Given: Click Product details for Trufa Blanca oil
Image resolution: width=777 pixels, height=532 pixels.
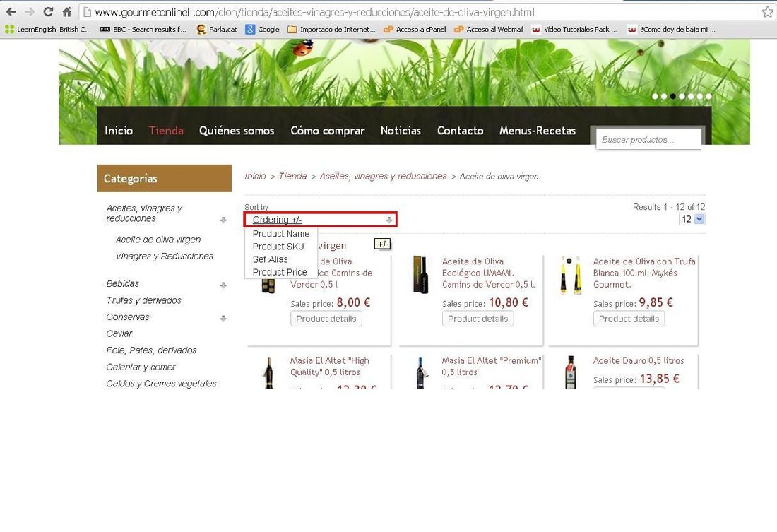Looking at the screenshot, I should point(629,319).
